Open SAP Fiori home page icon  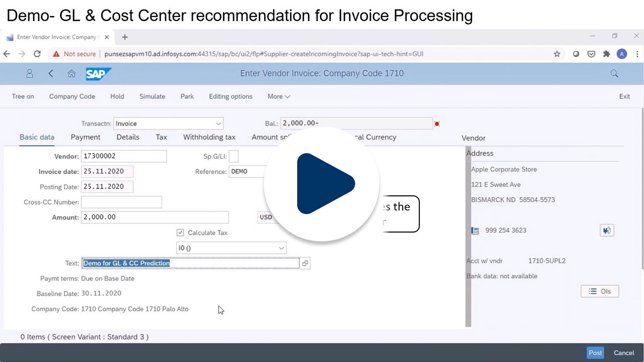[72, 73]
